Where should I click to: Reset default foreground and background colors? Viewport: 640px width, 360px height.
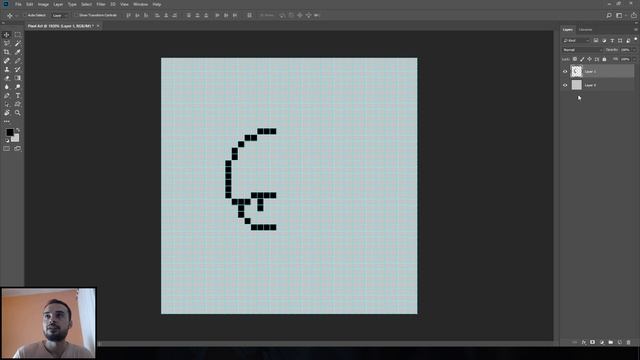[x=7, y=140]
